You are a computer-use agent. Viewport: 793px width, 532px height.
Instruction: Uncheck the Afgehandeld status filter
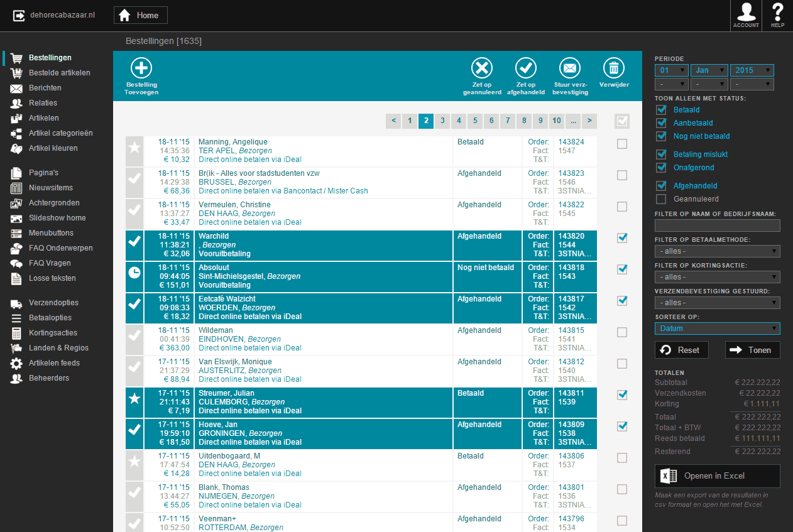coord(661,186)
